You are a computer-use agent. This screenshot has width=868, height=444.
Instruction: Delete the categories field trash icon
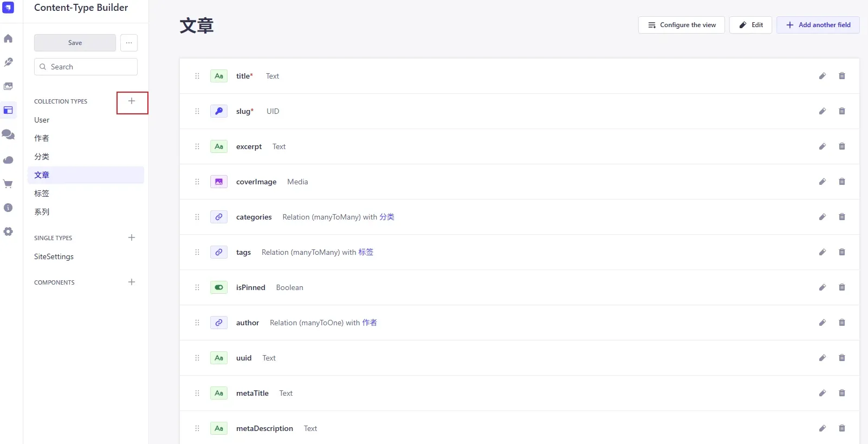coord(842,217)
